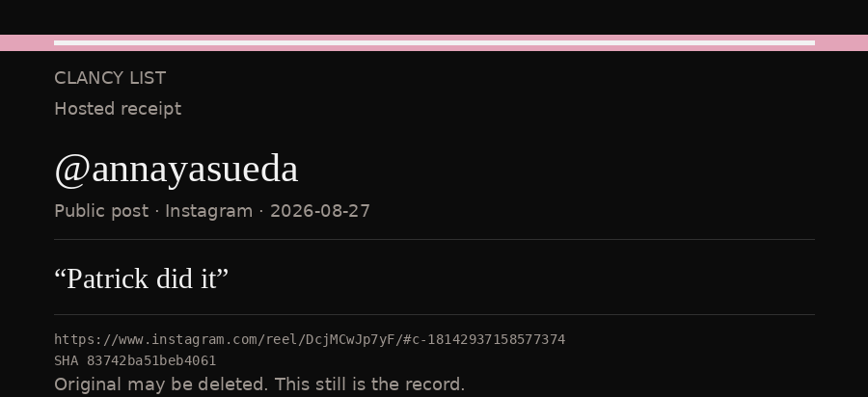
Task: Click the SHA label prefix
Action: (x=67, y=361)
